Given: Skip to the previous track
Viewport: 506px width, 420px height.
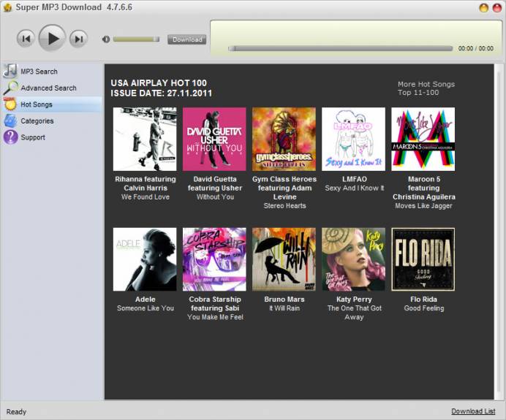Looking at the screenshot, I should (26, 39).
